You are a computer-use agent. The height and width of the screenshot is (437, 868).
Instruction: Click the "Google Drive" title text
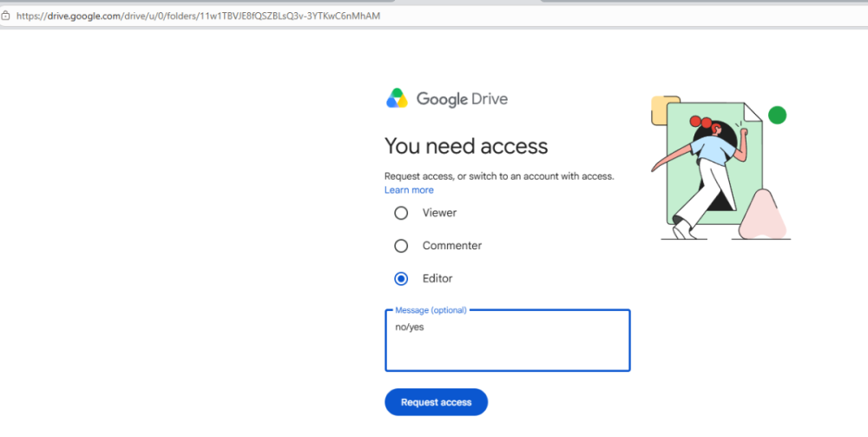[462, 99]
